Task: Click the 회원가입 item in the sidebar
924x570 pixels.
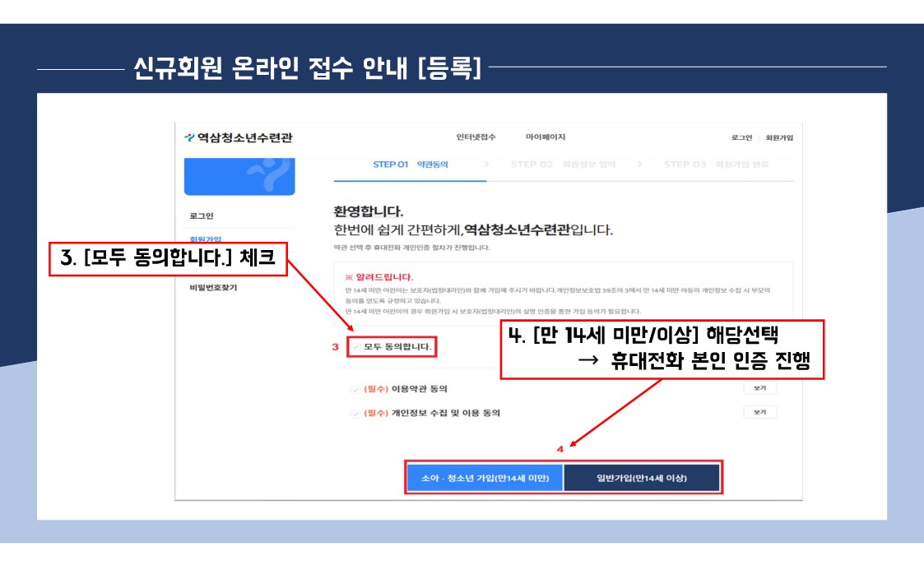Action: click(x=206, y=239)
